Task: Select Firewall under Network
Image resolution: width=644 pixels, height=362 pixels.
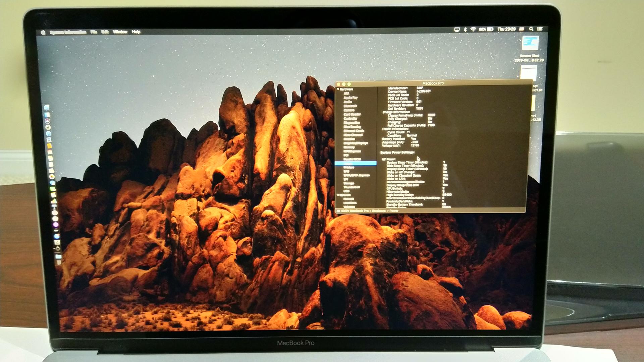Action: click(349, 199)
